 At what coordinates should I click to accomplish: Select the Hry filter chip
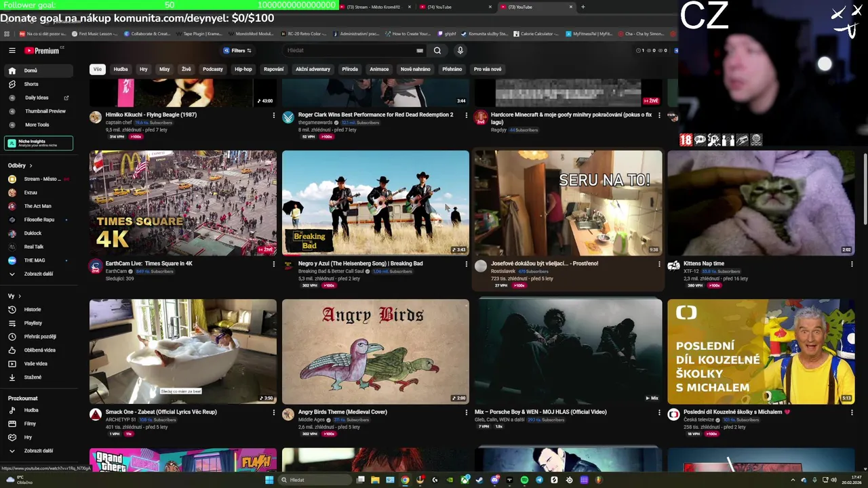(x=144, y=69)
